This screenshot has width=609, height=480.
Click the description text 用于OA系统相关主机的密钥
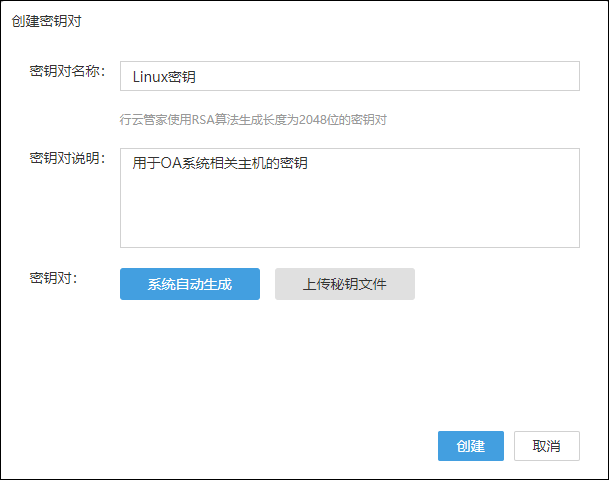[x=220, y=163]
